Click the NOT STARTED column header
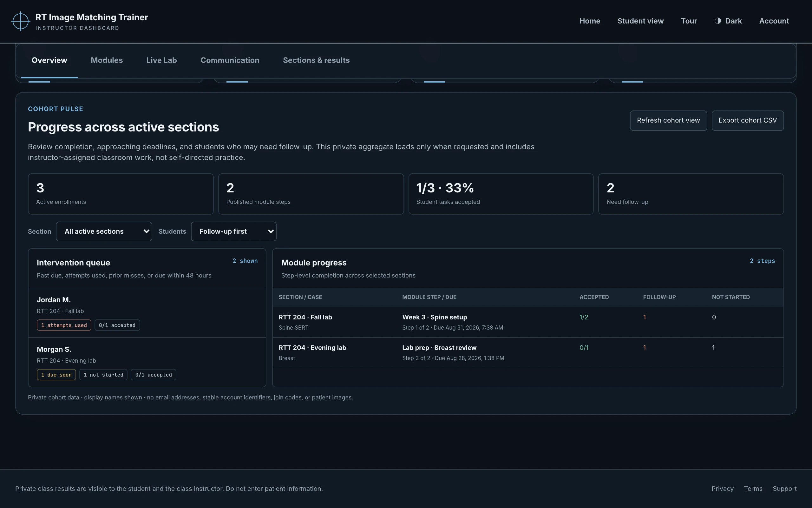The width and height of the screenshot is (812, 508). [x=731, y=297]
